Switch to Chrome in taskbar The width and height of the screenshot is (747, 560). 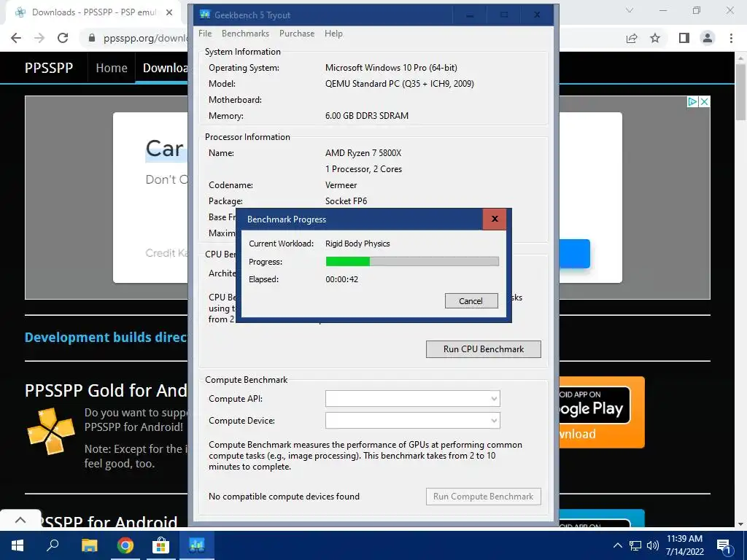tap(125, 545)
